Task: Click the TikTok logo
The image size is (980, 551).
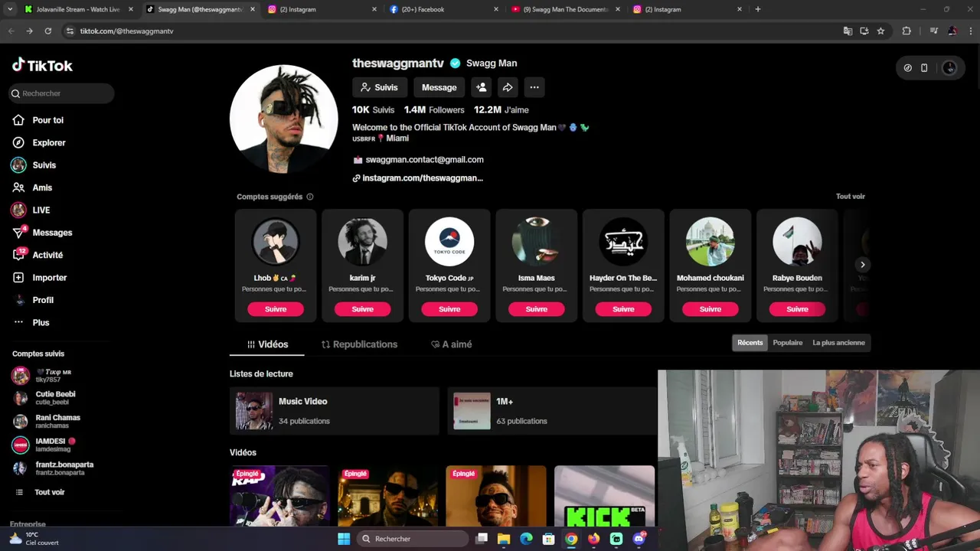Action: point(42,65)
